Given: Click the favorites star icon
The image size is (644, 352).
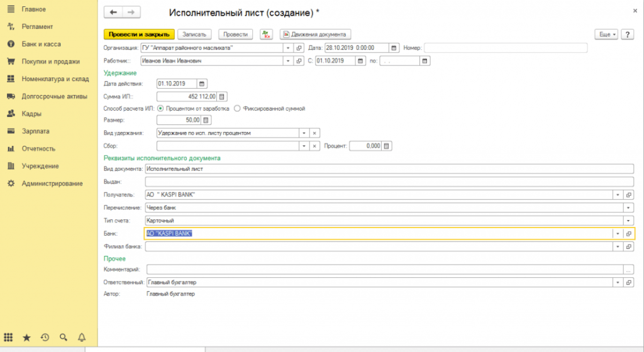Looking at the screenshot, I should [x=26, y=338].
